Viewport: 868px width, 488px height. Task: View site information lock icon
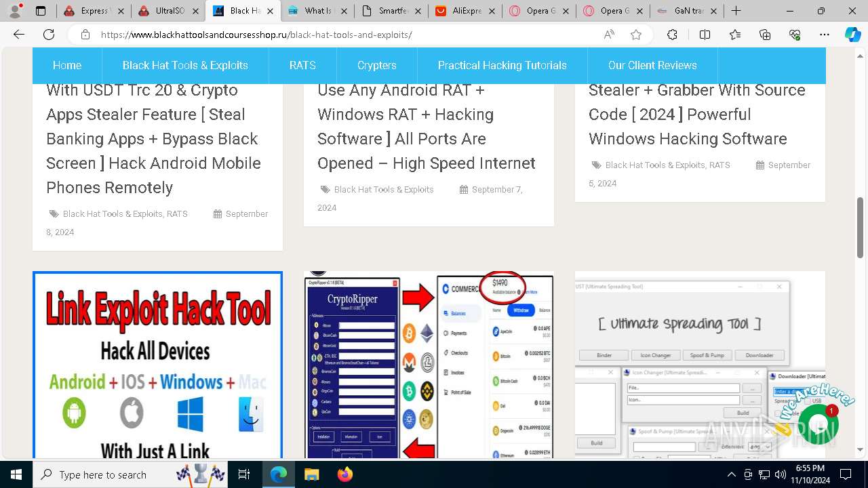pyautogui.click(x=85, y=35)
